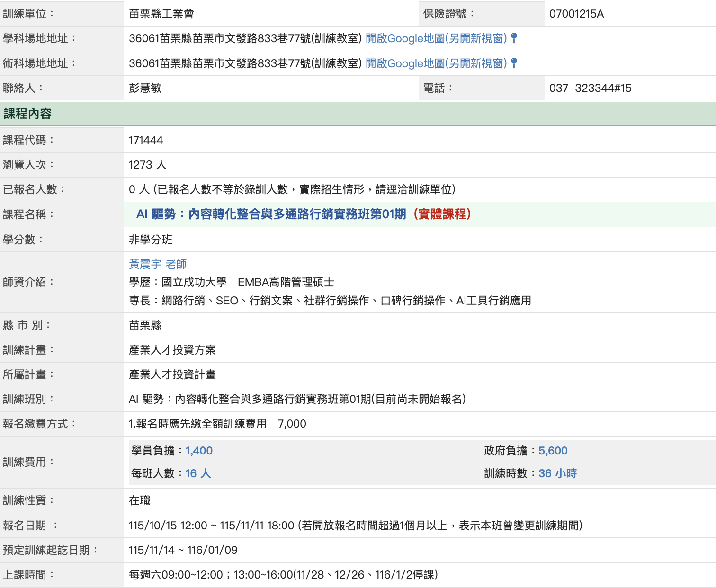Open instructor link 黃震宇 老師
The height and width of the screenshot is (588, 716).
(x=158, y=264)
